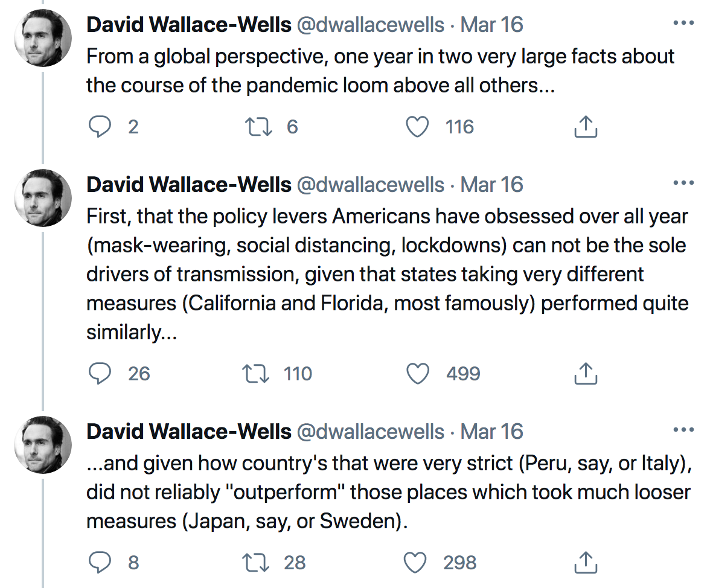Open more options menu on first tweet
Viewport: 710px width, 588px height.
pos(683,24)
